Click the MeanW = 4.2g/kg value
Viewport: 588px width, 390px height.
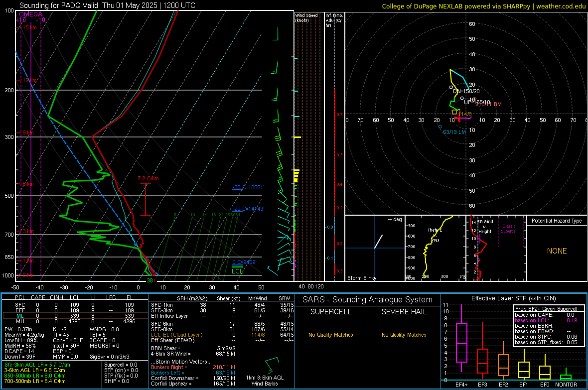coord(24,335)
